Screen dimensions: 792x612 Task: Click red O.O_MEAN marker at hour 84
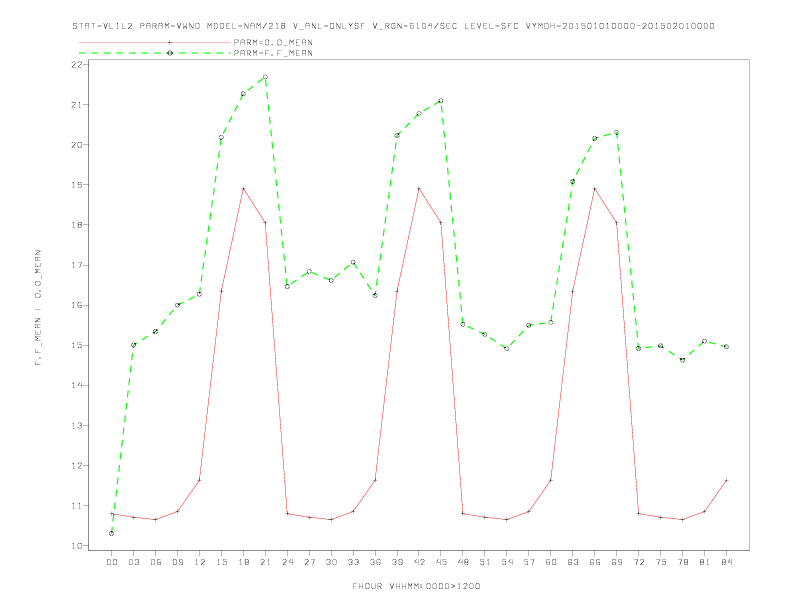pos(726,480)
